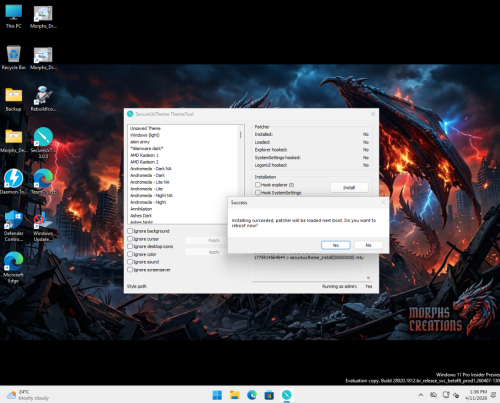Select the Annihilation theme entry

click(141, 209)
